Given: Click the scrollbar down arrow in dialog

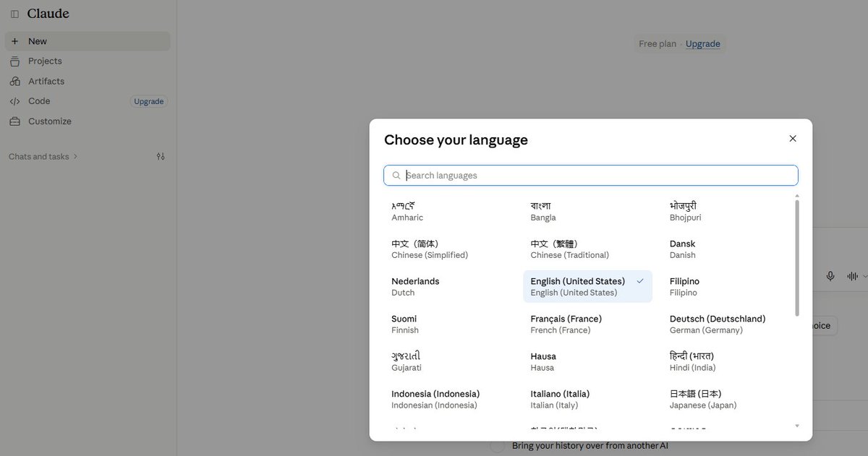Looking at the screenshot, I should click(797, 426).
